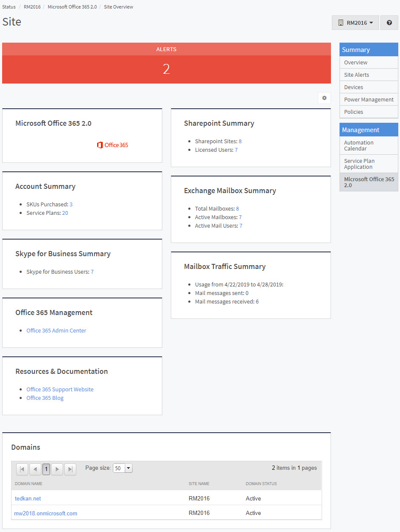Sort by Domain Status column header
The width and height of the screenshot is (400, 532).
point(261,484)
